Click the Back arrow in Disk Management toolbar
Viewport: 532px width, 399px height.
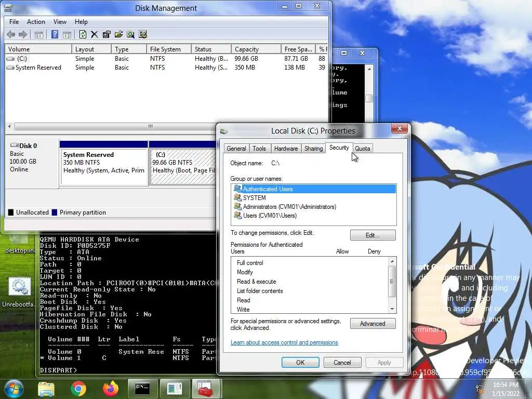(x=11, y=34)
